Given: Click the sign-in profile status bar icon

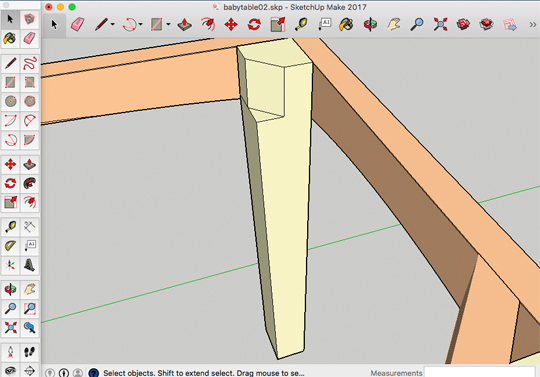Looking at the screenshot, I should pos(78,373).
